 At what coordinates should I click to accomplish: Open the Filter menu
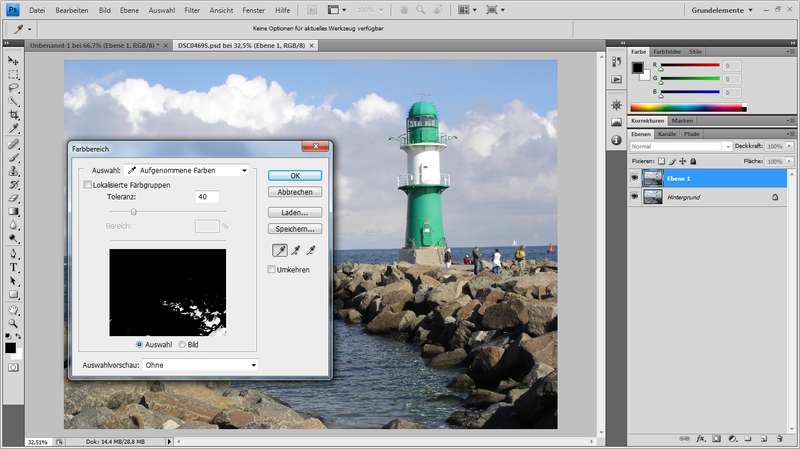coord(192,9)
